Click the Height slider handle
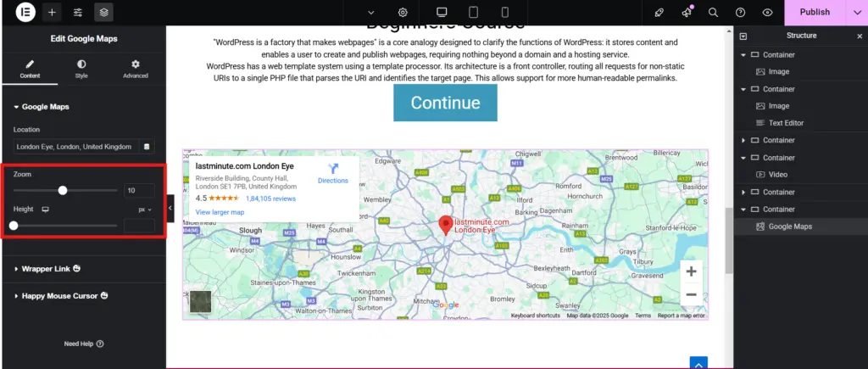This screenshot has width=868, height=369. coord(14,226)
